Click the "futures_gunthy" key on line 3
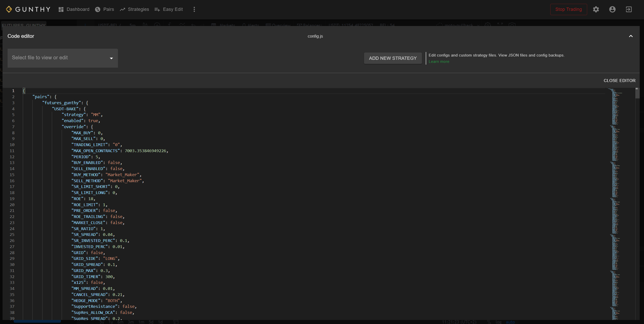Image resolution: width=644 pixels, height=324 pixels. coord(61,103)
